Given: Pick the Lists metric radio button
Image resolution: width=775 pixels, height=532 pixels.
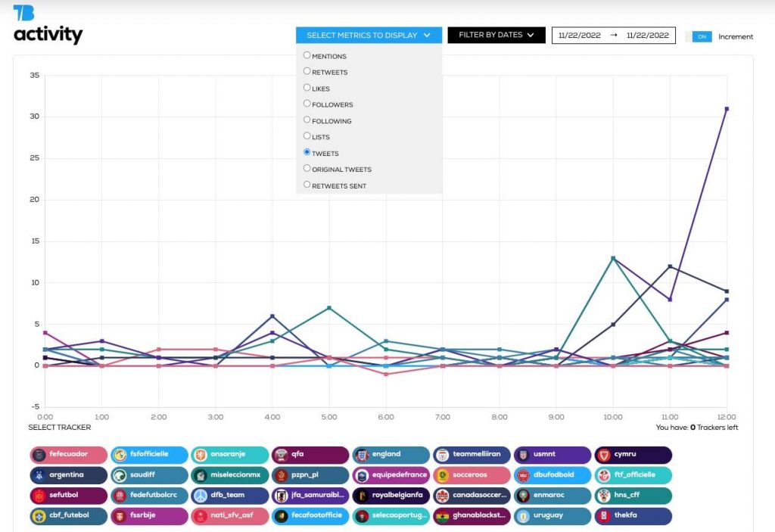Looking at the screenshot, I should (307, 136).
